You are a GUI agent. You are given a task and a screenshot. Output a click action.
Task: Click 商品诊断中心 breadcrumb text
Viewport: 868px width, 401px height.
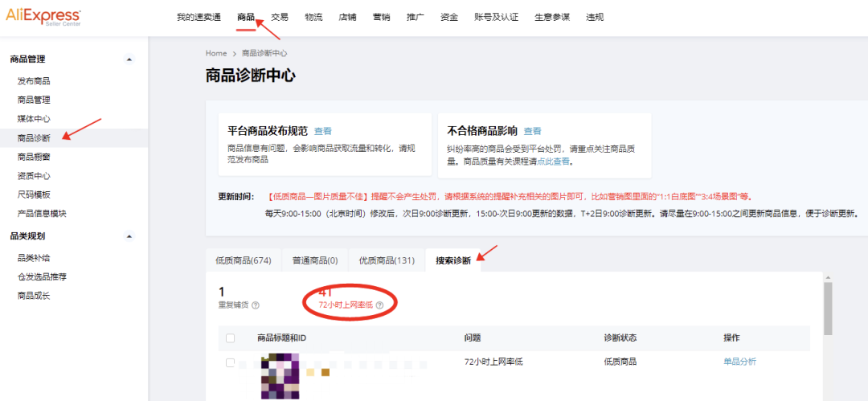264,53
